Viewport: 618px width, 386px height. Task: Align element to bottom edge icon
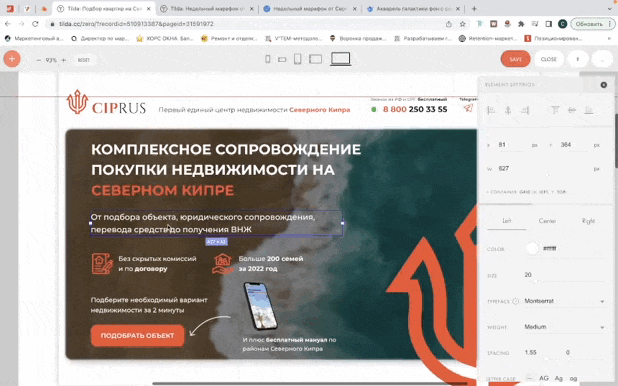pos(589,110)
